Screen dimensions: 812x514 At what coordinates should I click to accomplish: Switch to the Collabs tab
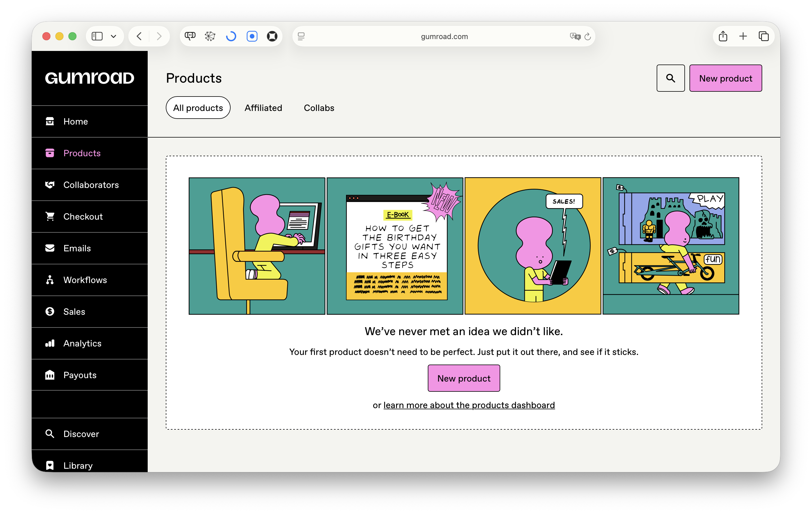pyautogui.click(x=319, y=108)
